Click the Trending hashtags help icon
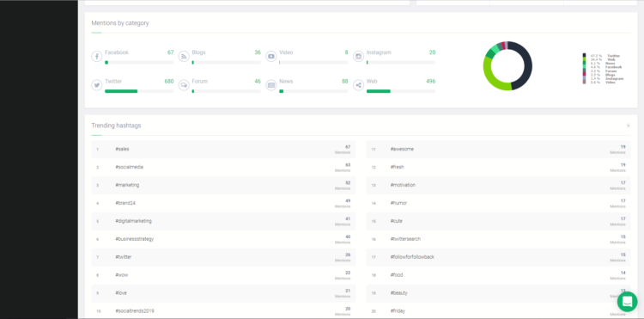644x319 pixels. [x=628, y=126]
